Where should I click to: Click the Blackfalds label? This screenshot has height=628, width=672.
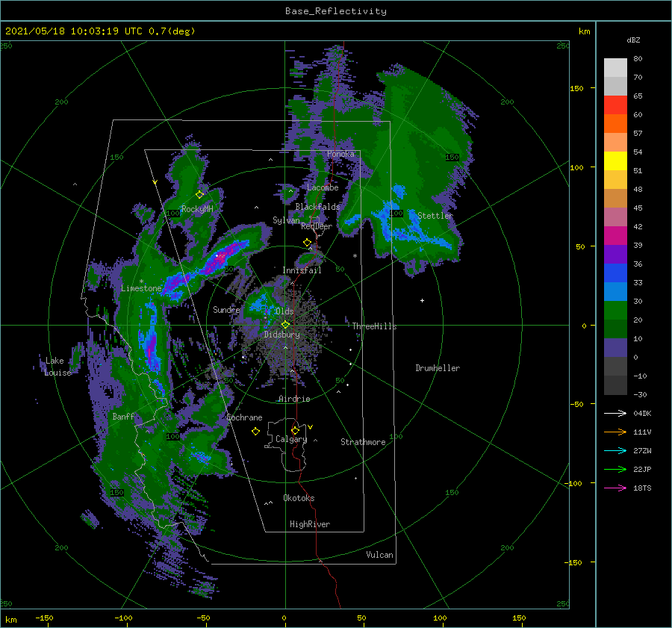point(317,207)
